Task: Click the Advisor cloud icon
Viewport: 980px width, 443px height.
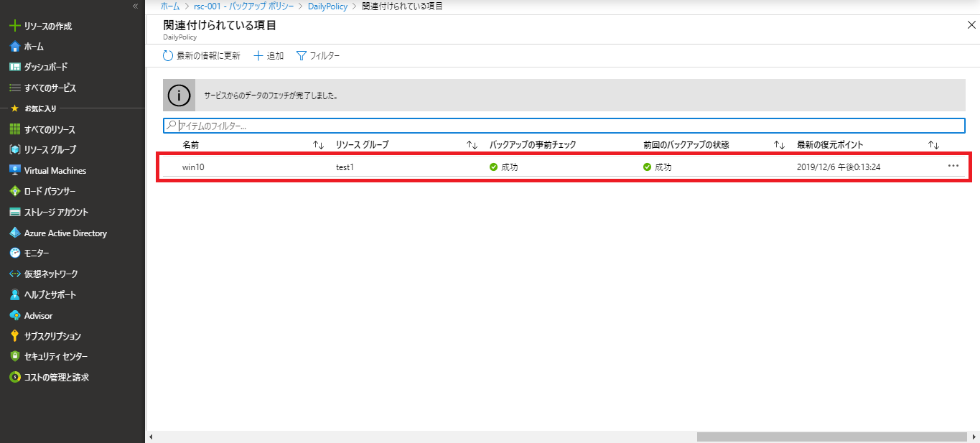Action: point(14,315)
